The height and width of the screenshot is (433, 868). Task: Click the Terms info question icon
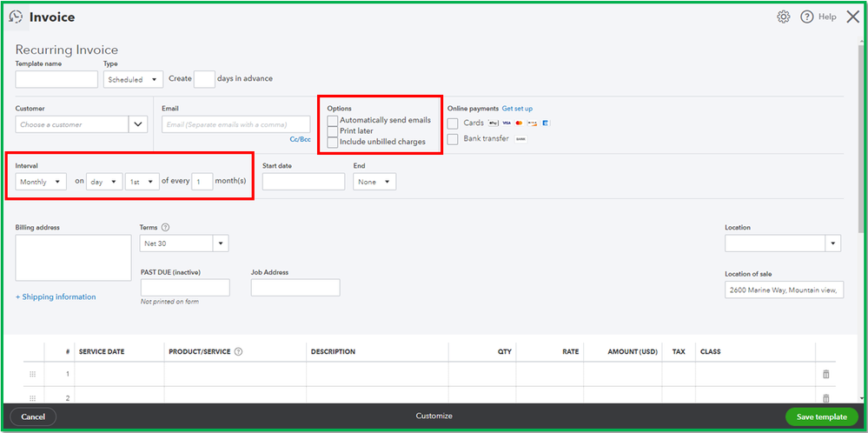coord(165,228)
